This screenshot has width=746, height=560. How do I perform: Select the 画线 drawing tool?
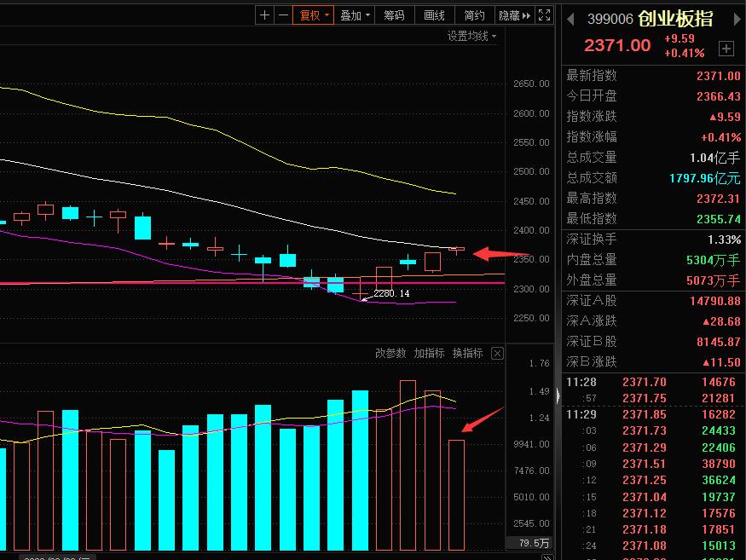(x=434, y=15)
